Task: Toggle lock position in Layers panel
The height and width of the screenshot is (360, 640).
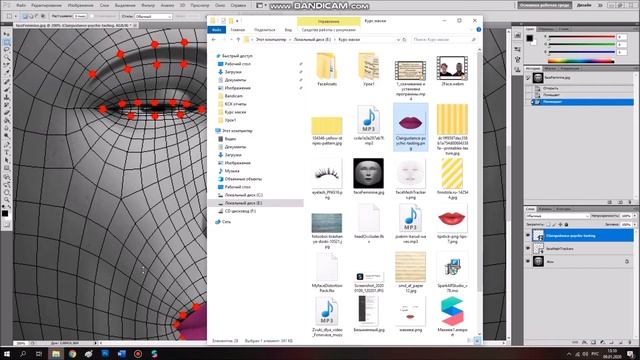Action: [560, 224]
